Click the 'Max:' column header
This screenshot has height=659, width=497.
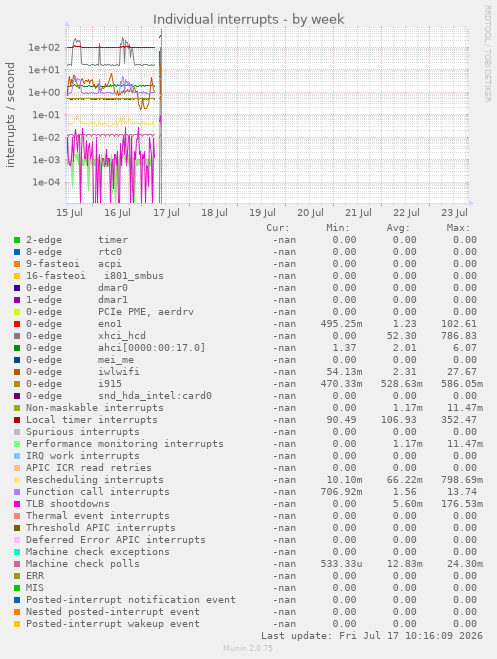click(x=458, y=228)
